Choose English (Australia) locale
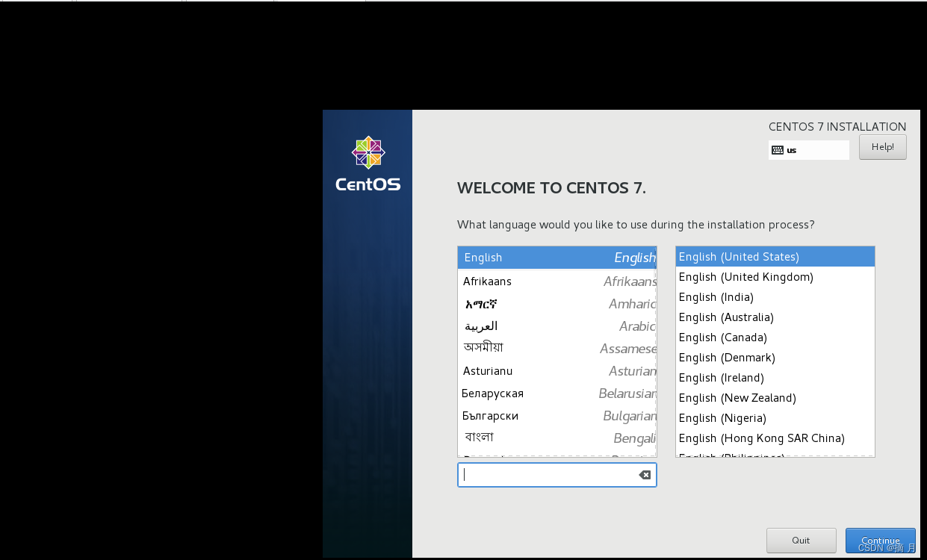The image size is (927, 560). [x=775, y=317]
